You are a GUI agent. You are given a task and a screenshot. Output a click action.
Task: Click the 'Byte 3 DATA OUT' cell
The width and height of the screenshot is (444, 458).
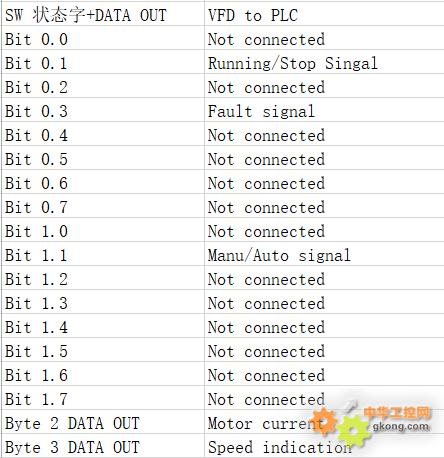[x=103, y=446]
